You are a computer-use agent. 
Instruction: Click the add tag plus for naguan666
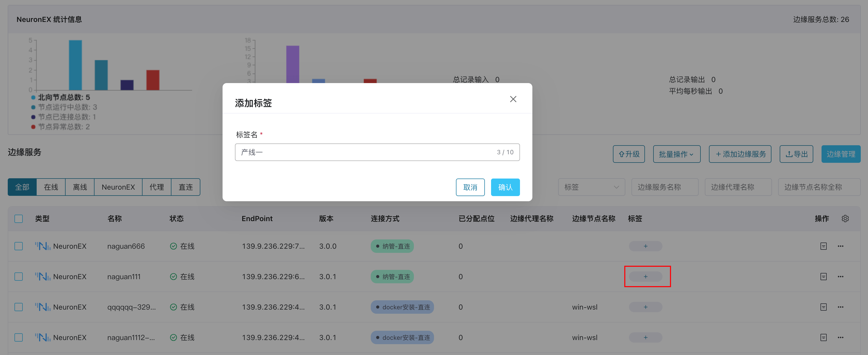coord(645,246)
